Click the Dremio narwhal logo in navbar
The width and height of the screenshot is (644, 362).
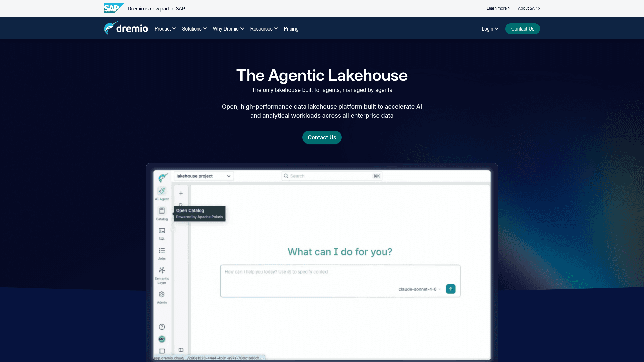click(126, 28)
